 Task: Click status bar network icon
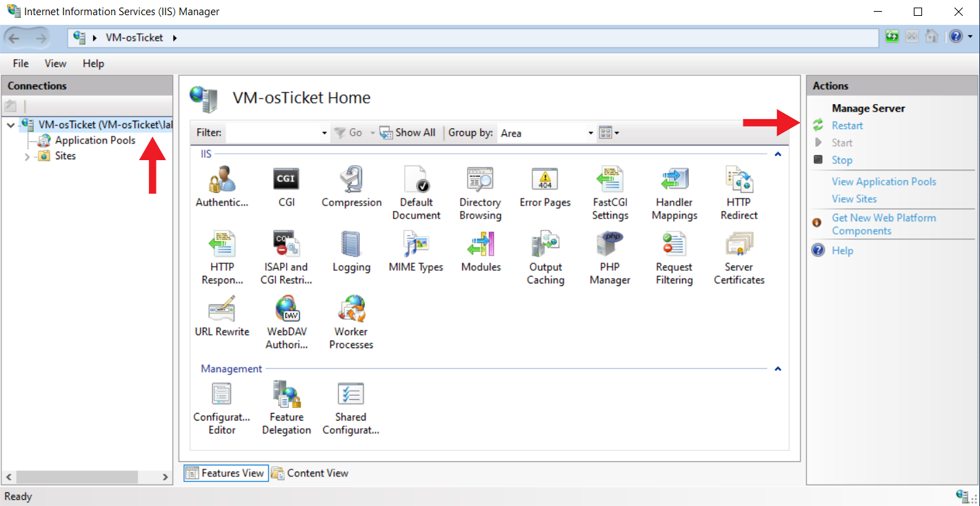coord(963,496)
